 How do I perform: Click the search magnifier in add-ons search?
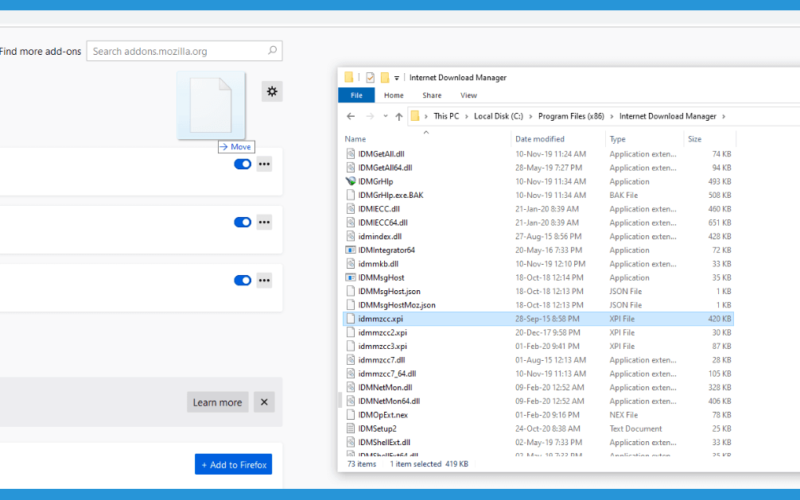[x=272, y=51]
